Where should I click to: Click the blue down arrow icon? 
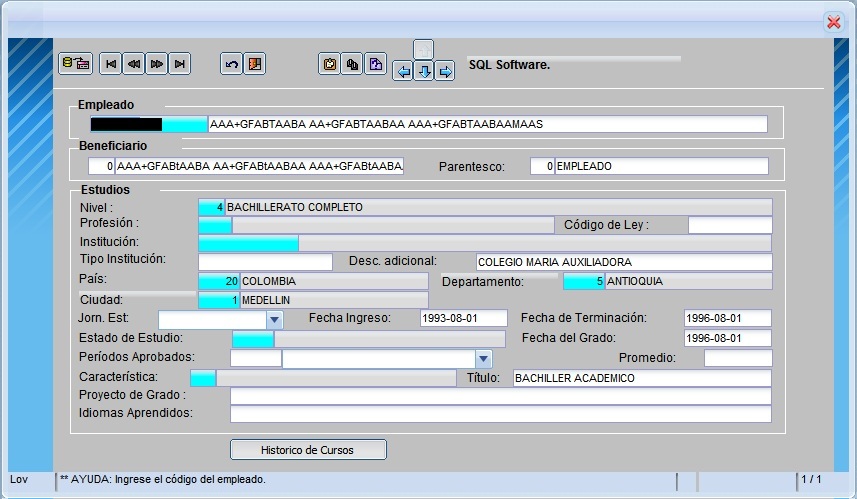coord(424,71)
